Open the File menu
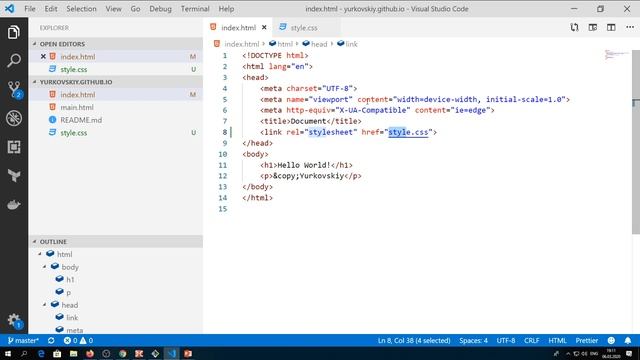640x360 pixels. [x=30, y=9]
